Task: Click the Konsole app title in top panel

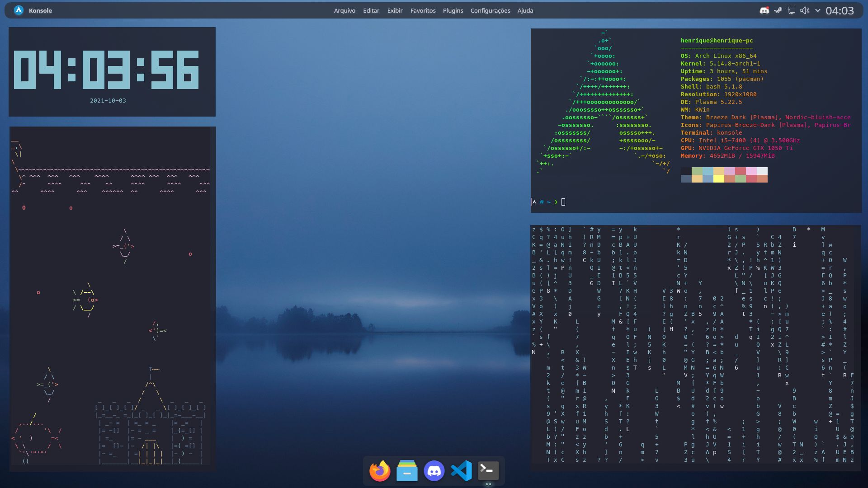Action: [40, 10]
